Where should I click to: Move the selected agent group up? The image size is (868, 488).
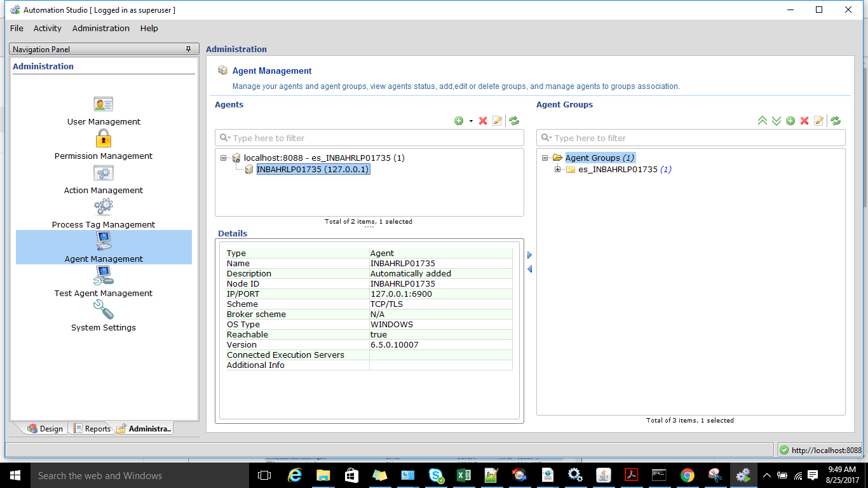click(762, 120)
